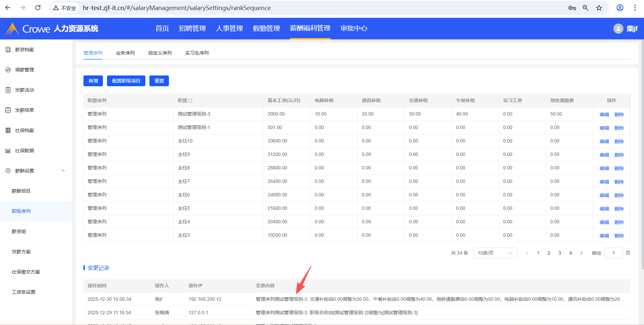Image resolution: width=644 pixels, height=325 pixels.
Task: Switch to the 实习生序列 tab
Action: (197, 53)
